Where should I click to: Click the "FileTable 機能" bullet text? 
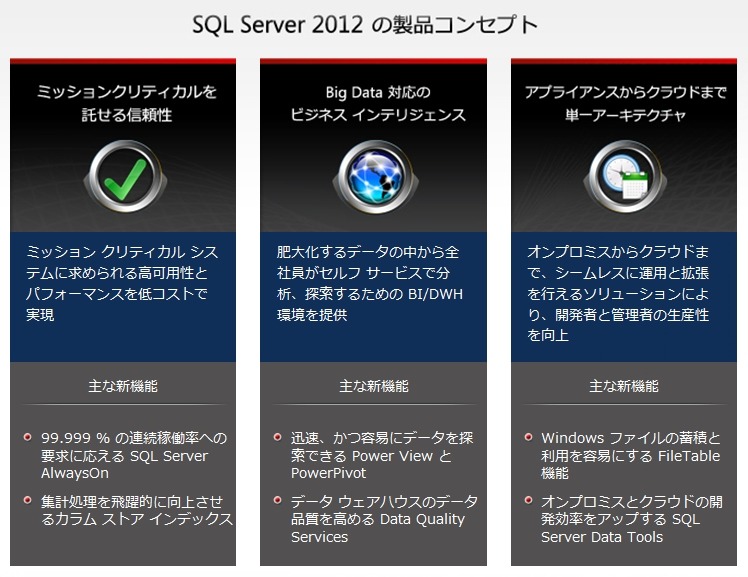click(631, 455)
